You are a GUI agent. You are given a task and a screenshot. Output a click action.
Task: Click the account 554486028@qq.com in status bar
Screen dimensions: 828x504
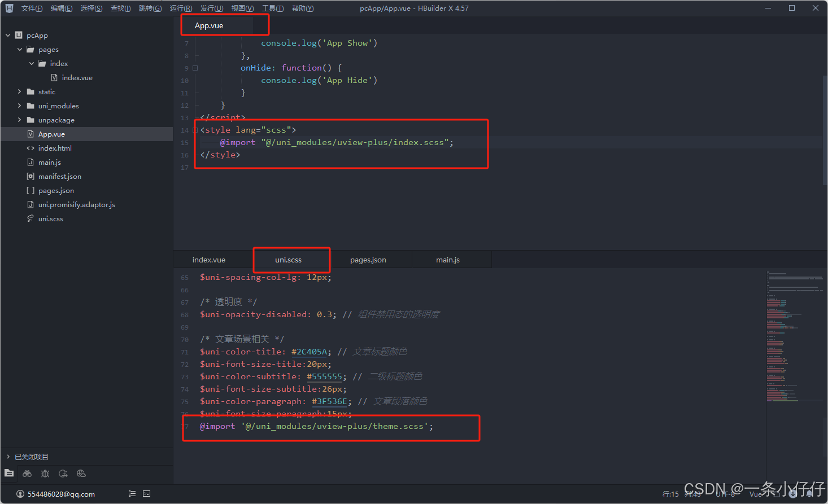click(61, 494)
